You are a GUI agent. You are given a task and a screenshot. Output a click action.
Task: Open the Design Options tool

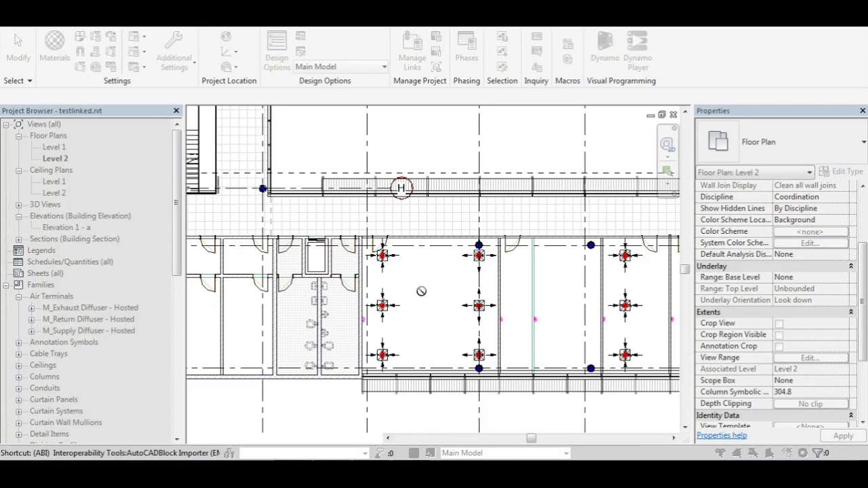(277, 52)
